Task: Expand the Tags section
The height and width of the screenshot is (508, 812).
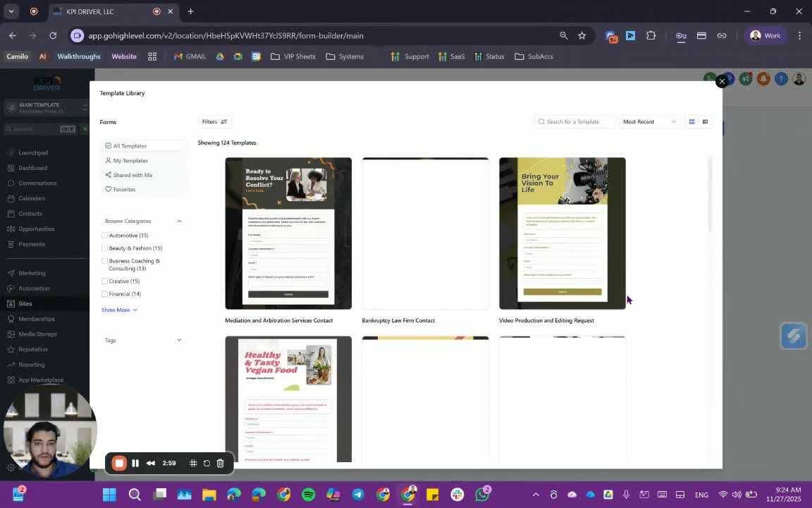Action: click(x=179, y=341)
